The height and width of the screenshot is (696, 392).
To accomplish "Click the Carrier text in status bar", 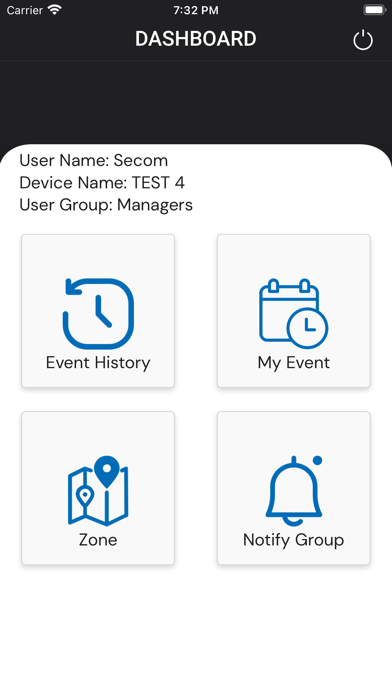I will click(24, 10).
